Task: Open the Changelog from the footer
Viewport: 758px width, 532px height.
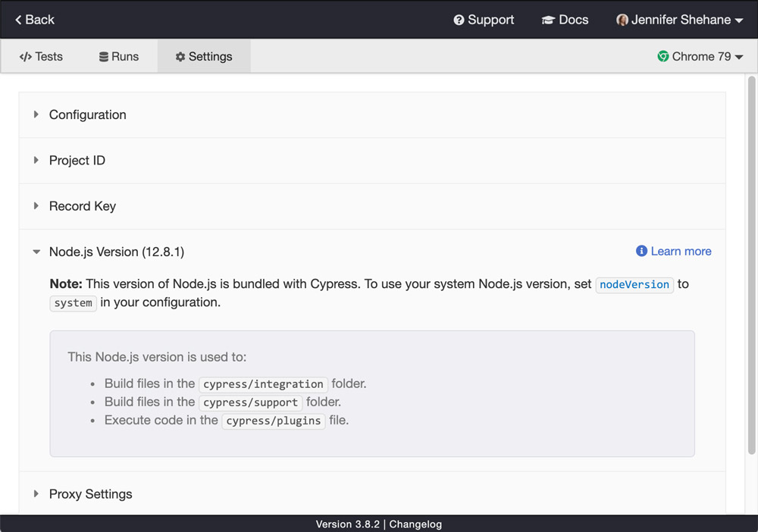Action: point(415,524)
